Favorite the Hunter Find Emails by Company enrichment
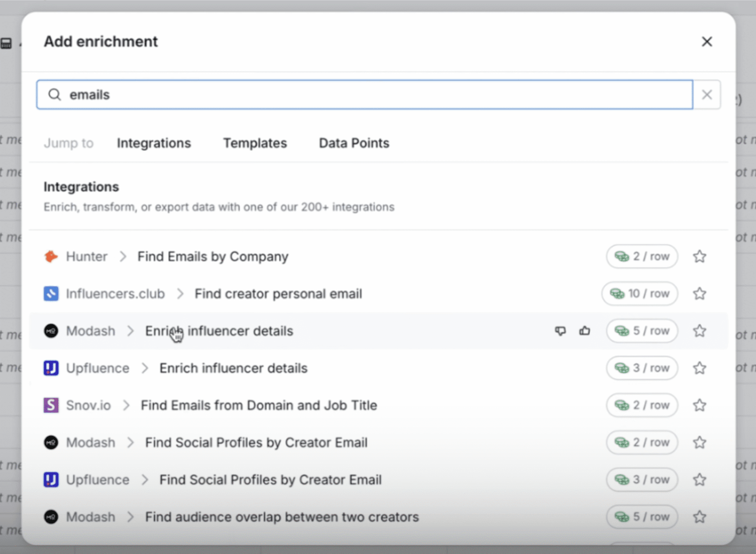The image size is (756, 554). pyautogui.click(x=700, y=257)
